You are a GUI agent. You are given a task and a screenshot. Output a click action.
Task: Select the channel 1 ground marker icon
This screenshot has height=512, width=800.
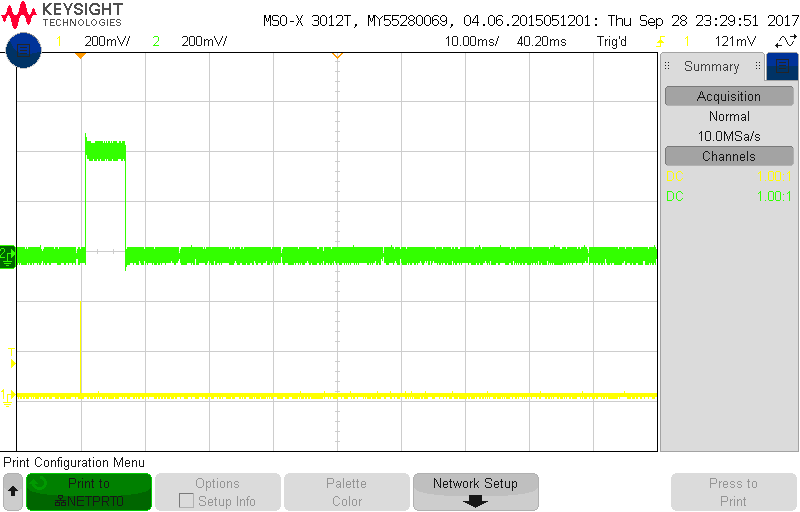tap(7, 398)
